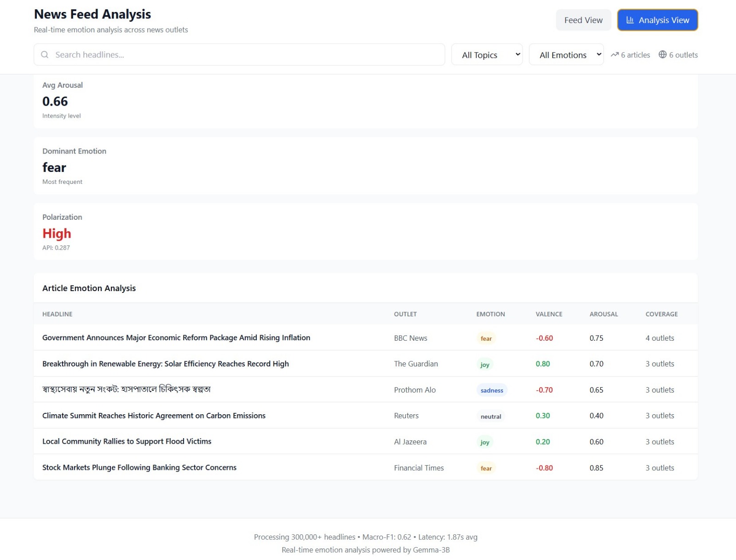Click the bar chart icon on Analysis View
736x560 pixels.
pyautogui.click(x=630, y=20)
